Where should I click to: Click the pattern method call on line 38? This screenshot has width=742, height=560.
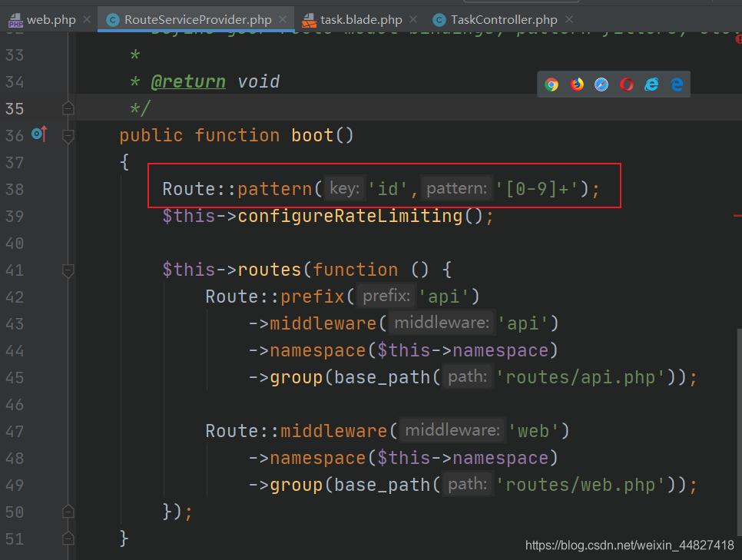(274, 189)
